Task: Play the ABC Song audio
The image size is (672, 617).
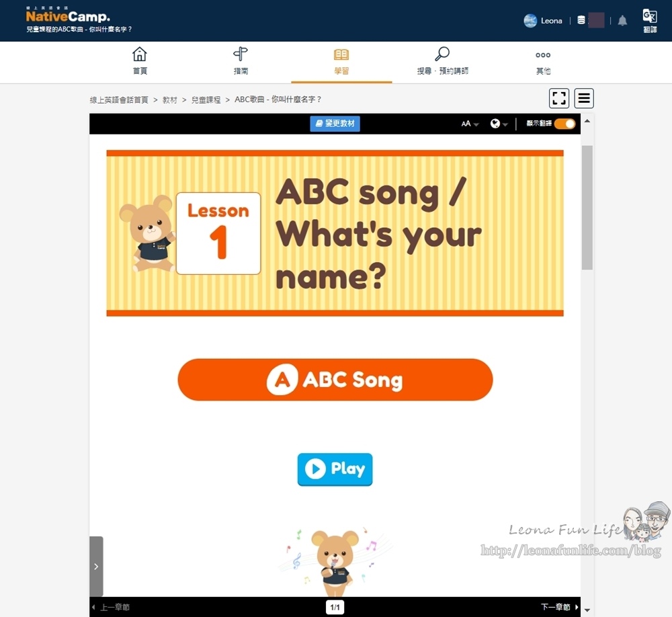Action: 335,469
